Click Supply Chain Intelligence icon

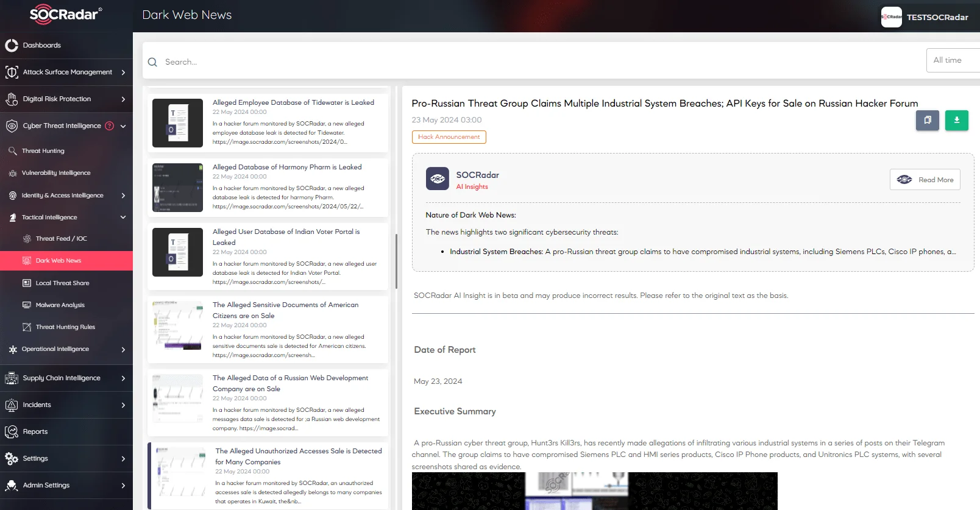click(12, 378)
